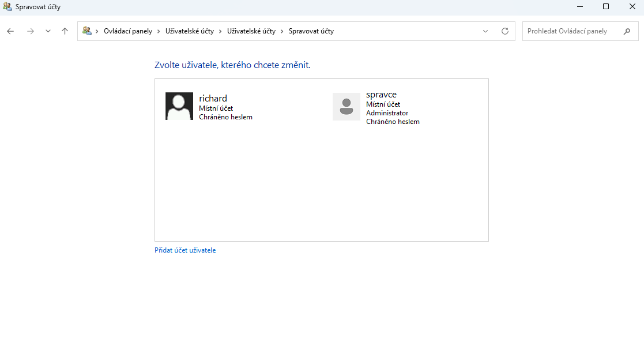Click the Refresh icon in address bar

pos(505,31)
